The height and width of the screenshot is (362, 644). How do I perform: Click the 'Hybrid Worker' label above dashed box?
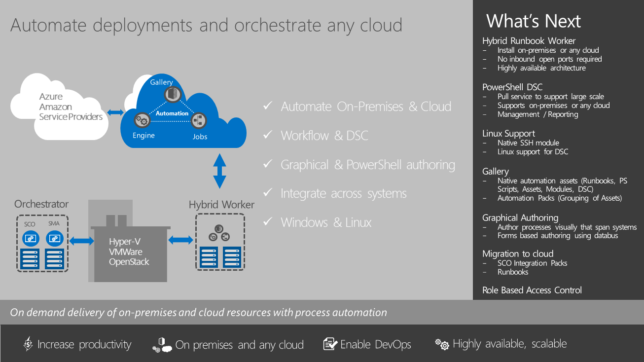[221, 205]
